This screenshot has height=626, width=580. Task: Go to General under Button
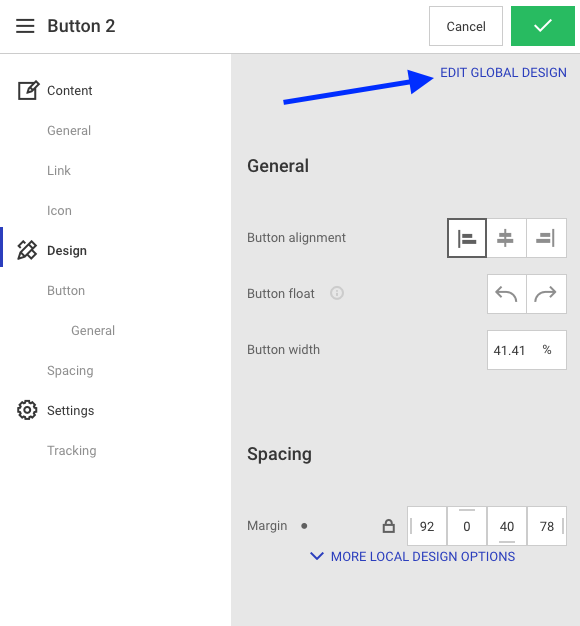pyautogui.click(x=93, y=330)
